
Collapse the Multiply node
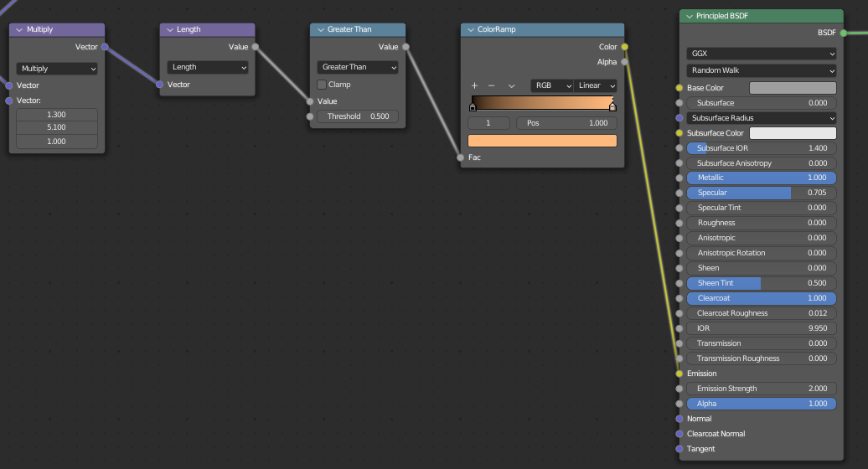(x=18, y=29)
